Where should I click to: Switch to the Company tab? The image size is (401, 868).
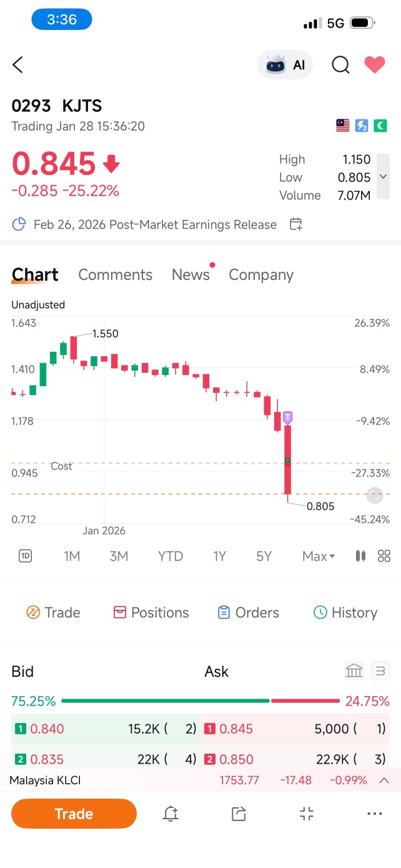tap(261, 275)
